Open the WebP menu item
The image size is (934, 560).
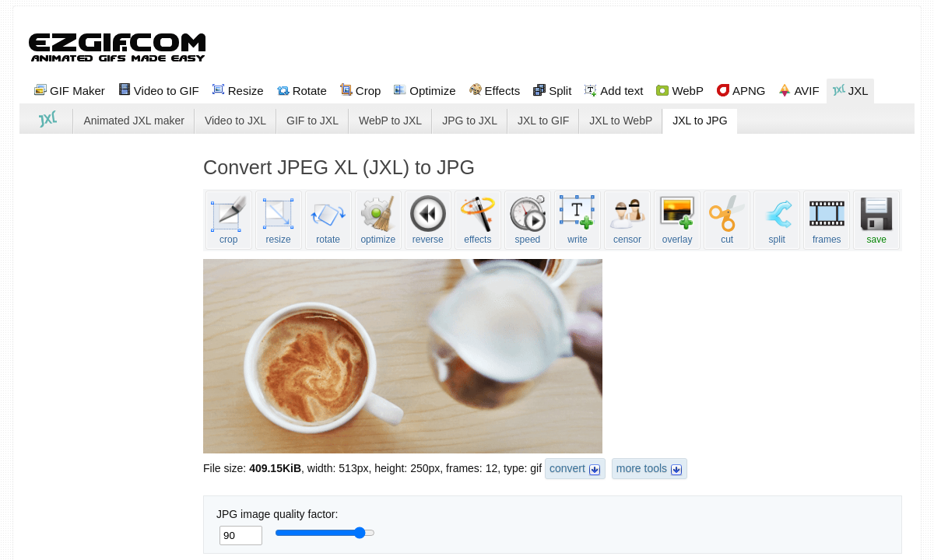[x=679, y=90]
